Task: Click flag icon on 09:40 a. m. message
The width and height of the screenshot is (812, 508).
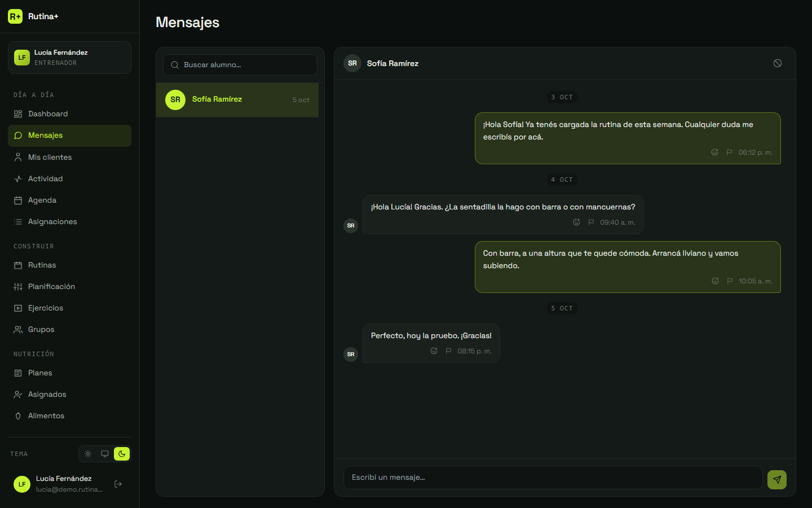Action: 591,222
